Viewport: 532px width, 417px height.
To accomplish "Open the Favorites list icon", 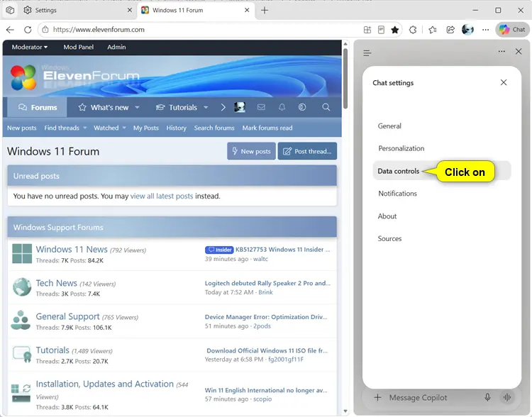I will (432, 30).
